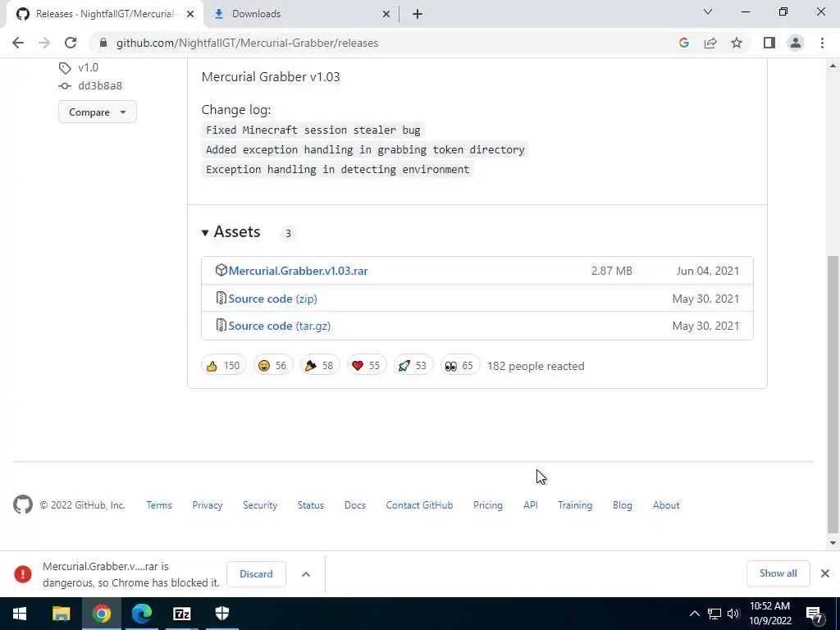
Task: Open the Google icon in address bar
Action: click(683, 43)
